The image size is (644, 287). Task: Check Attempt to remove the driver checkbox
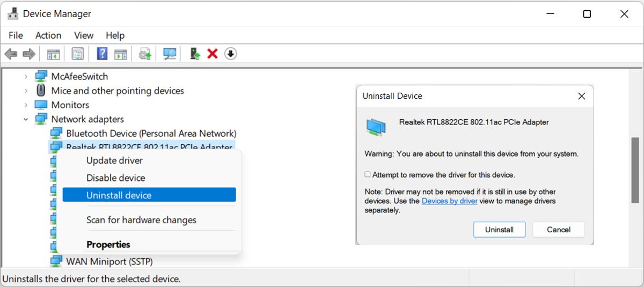(x=368, y=175)
